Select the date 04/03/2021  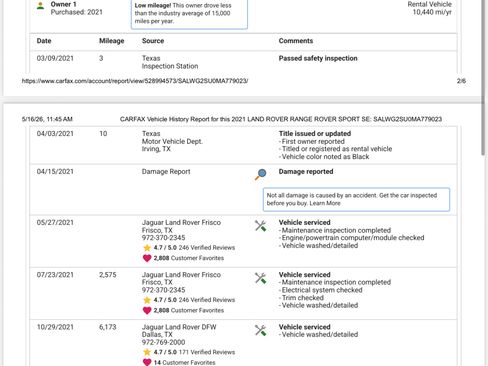click(x=55, y=134)
